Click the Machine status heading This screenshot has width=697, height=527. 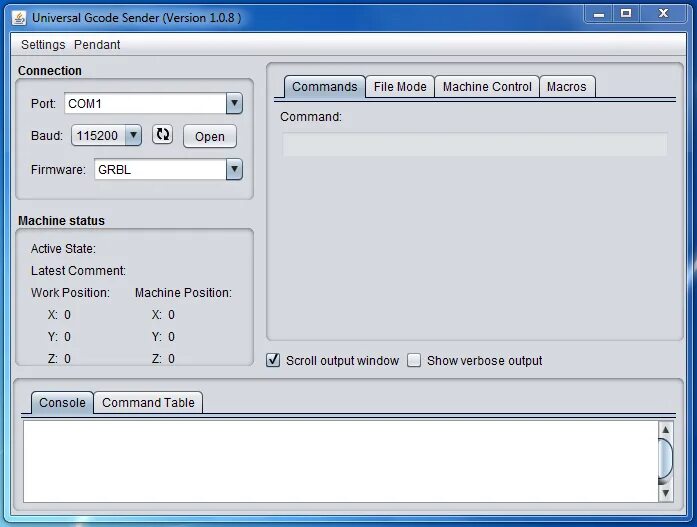pyautogui.click(x=61, y=221)
